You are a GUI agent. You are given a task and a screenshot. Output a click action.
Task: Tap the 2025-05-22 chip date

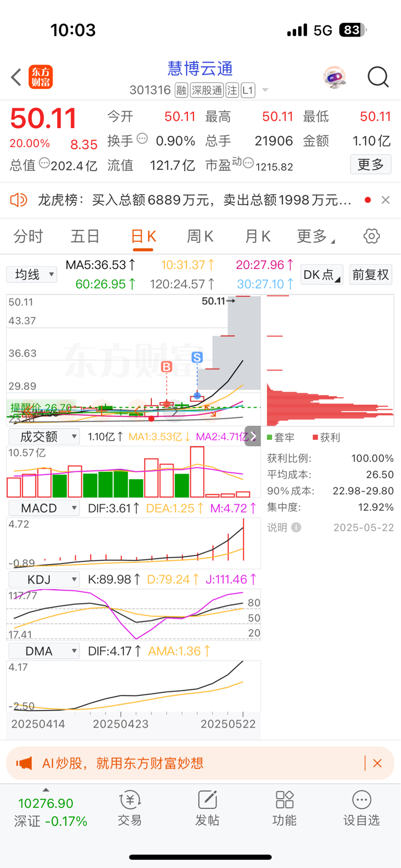tap(363, 528)
